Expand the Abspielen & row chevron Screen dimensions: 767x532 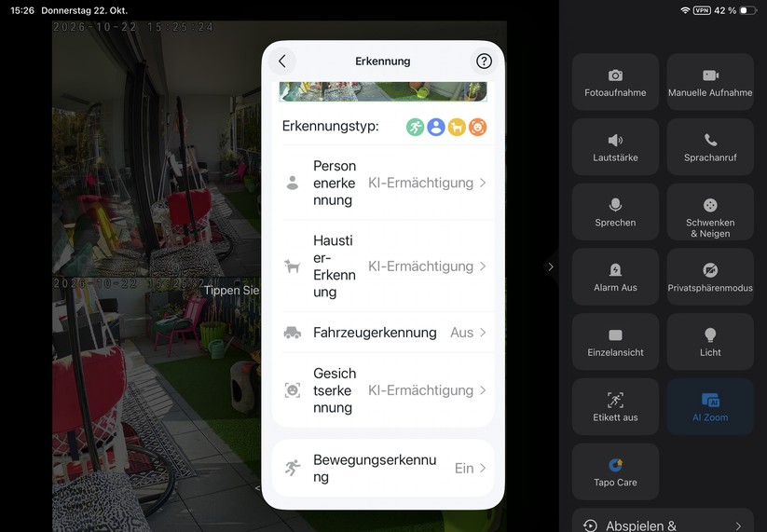[738, 526]
